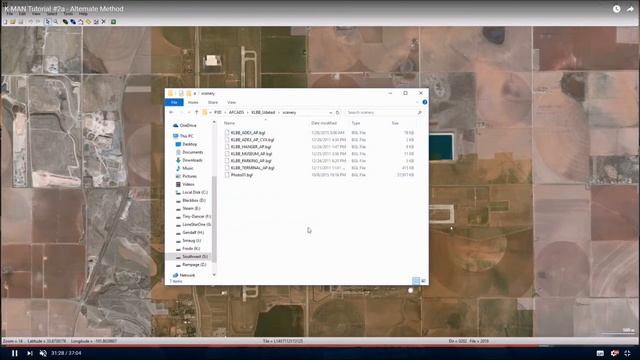Open Watch Later clock icon
This screenshot has width=640, height=360.
point(616,9)
